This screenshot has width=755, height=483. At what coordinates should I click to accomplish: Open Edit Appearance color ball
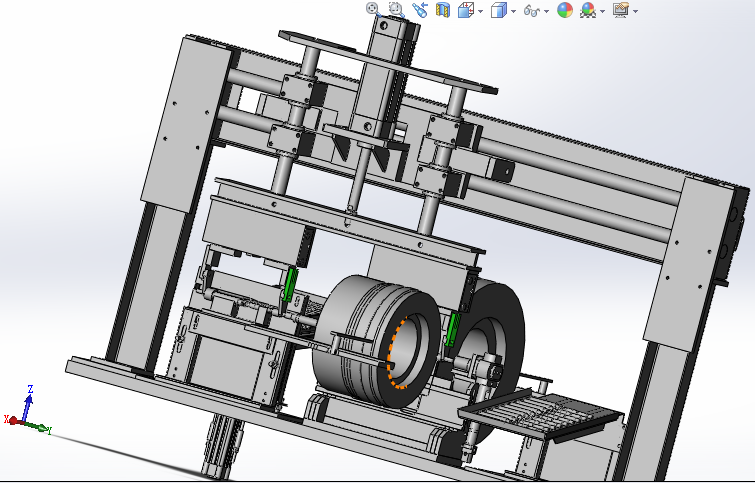pos(565,10)
